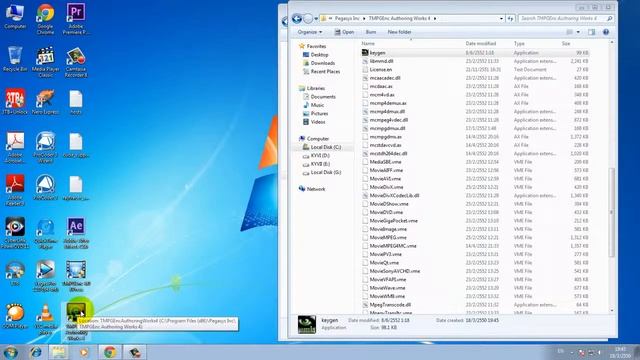
Task: Sort files by the Size column header
Action: [x=566, y=43]
